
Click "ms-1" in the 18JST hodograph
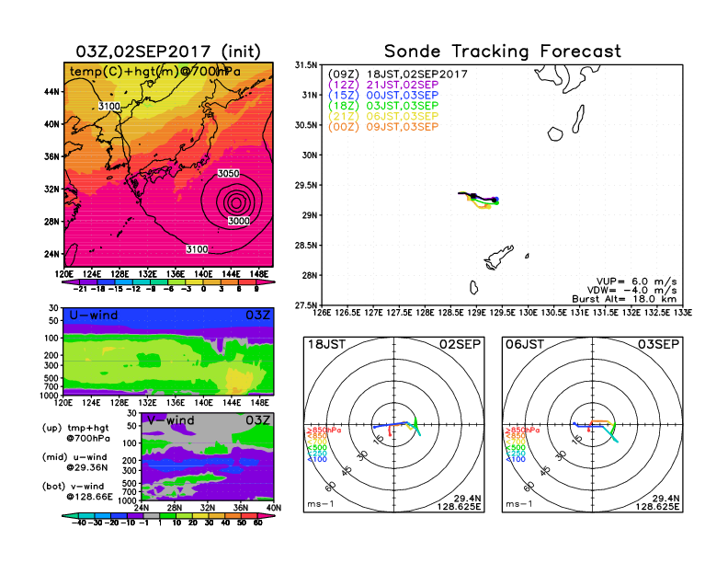tap(321, 504)
